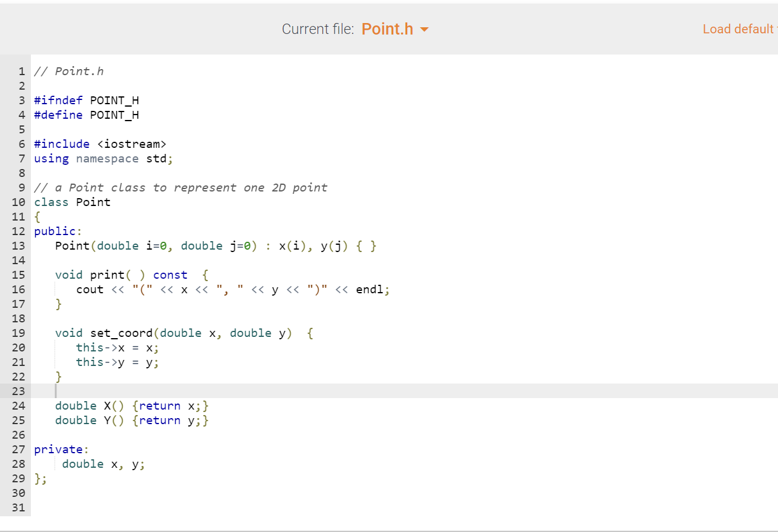Click line number 1 in the gutter
This screenshot has width=778, height=532.
[x=22, y=71]
